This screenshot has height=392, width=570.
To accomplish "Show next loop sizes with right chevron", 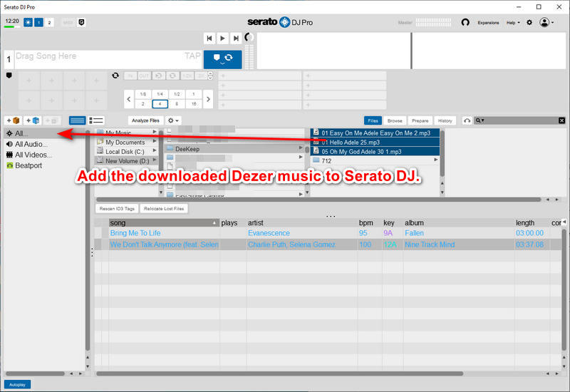I will click(x=208, y=99).
